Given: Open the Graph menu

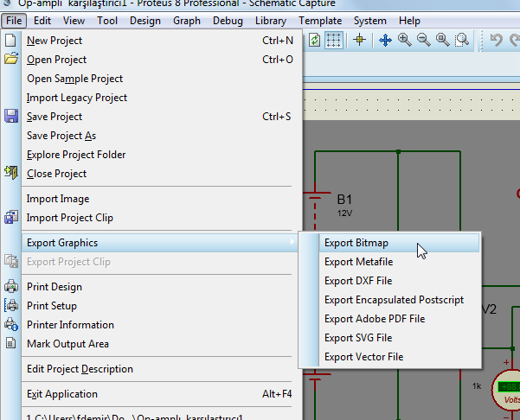Looking at the screenshot, I should (187, 21).
